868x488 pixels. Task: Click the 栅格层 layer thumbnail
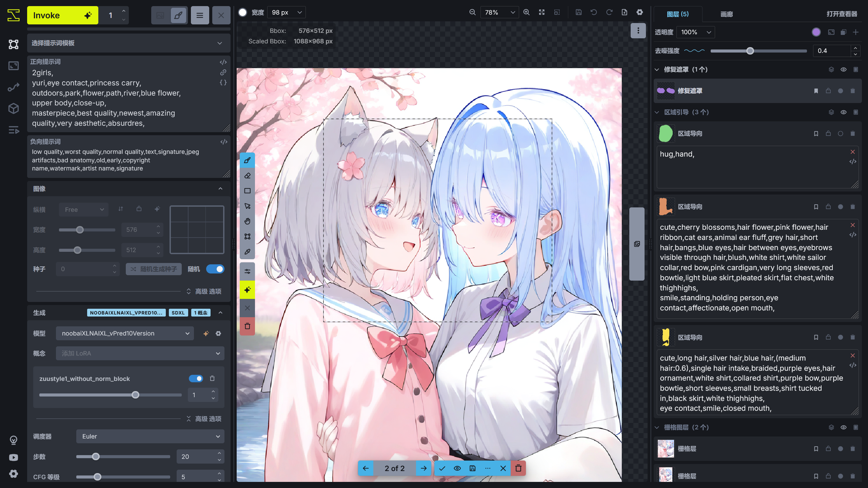coord(666,448)
